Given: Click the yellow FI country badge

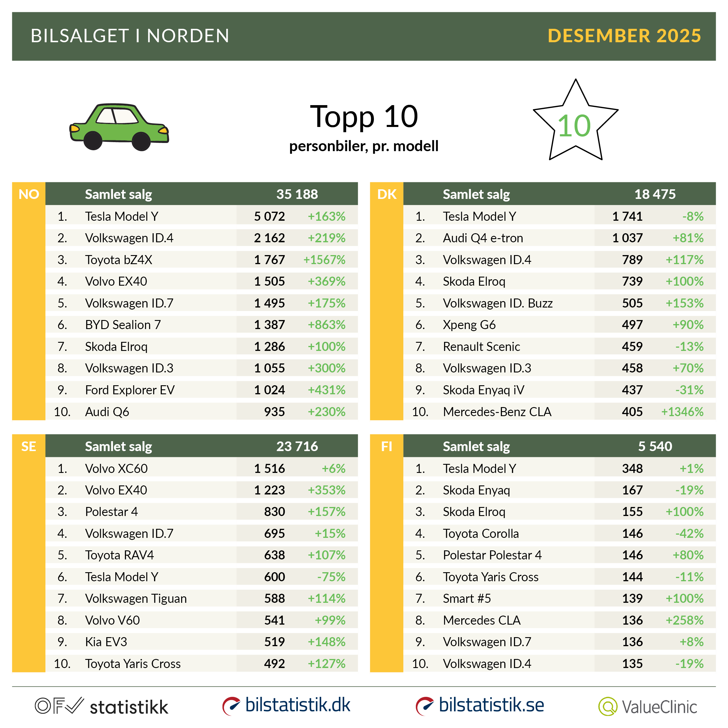Looking at the screenshot, I should (x=387, y=446).
